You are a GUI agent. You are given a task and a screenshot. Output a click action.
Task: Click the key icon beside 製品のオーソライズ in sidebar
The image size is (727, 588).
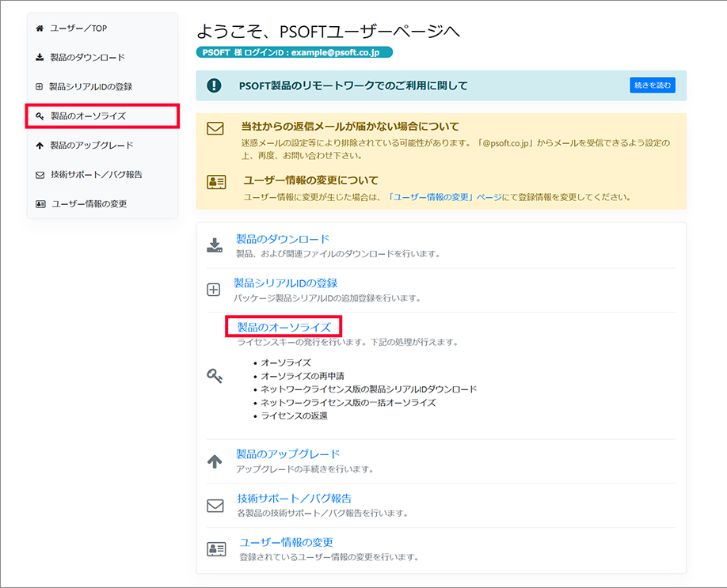tap(40, 116)
